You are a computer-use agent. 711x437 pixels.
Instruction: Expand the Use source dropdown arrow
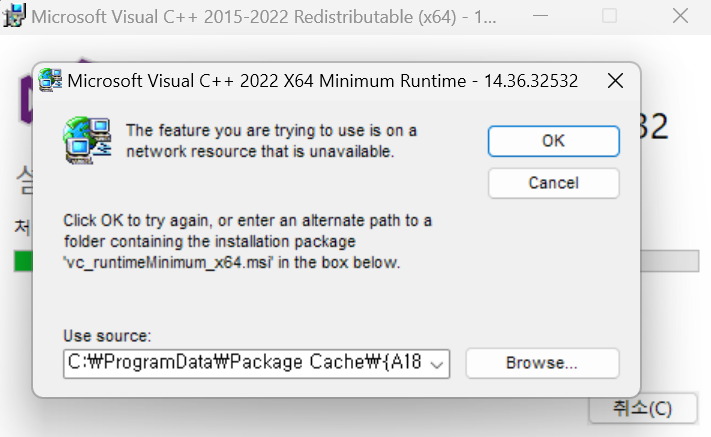(x=436, y=364)
